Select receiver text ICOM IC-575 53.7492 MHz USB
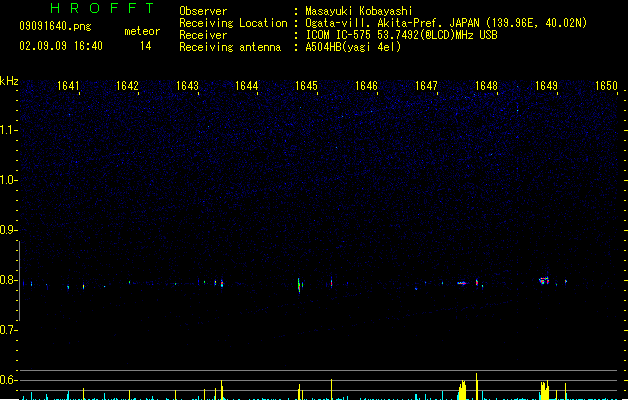Image resolution: width=629 pixels, height=400 pixels. [x=402, y=35]
